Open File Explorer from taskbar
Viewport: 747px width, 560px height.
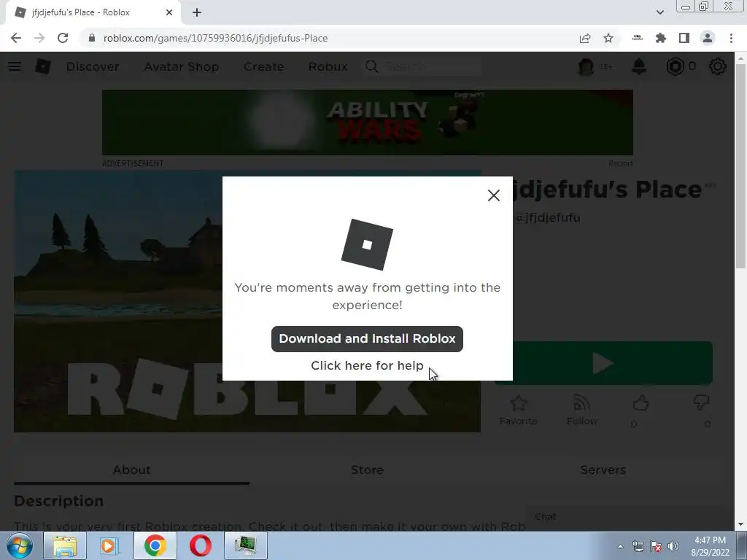pos(65,545)
